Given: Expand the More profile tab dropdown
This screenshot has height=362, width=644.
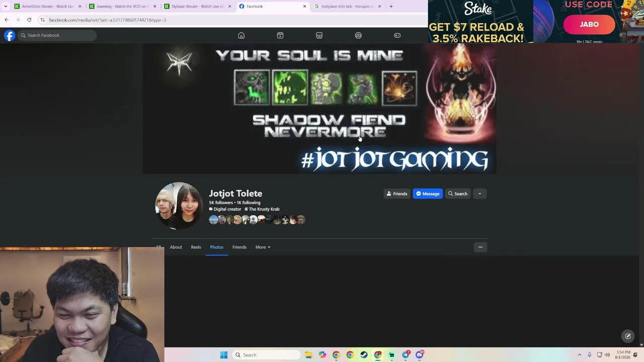Looking at the screenshot, I should (263, 247).
